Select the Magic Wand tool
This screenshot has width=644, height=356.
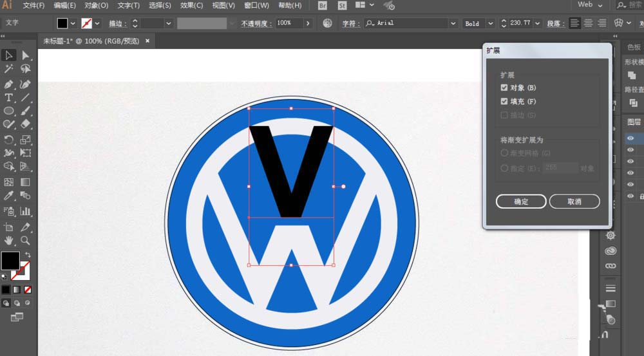point(9,69)
